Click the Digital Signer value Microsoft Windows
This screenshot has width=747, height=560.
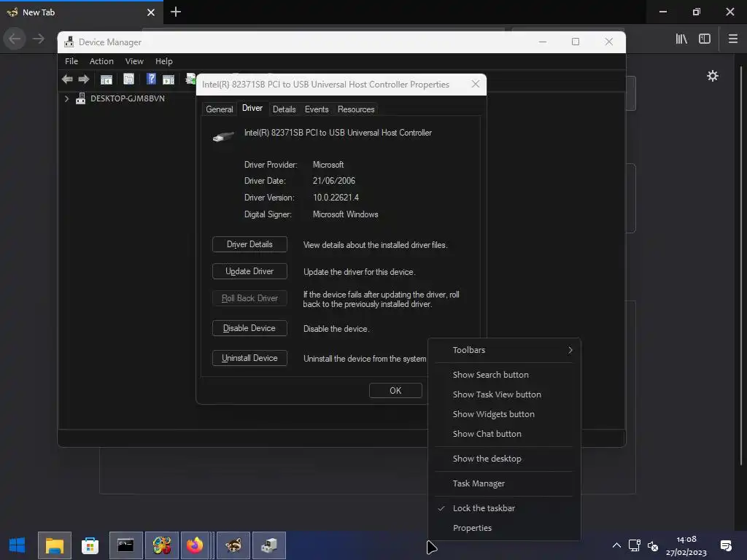(345, 214)
